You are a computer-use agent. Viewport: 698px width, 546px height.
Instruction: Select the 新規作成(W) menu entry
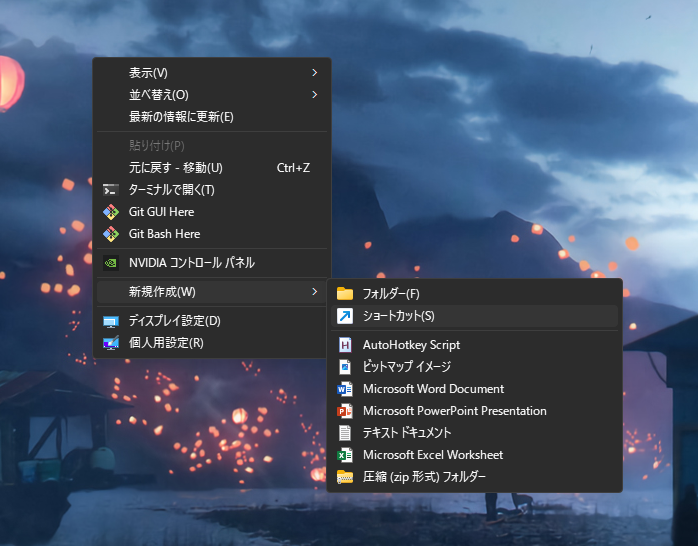(x=212, y=291)
